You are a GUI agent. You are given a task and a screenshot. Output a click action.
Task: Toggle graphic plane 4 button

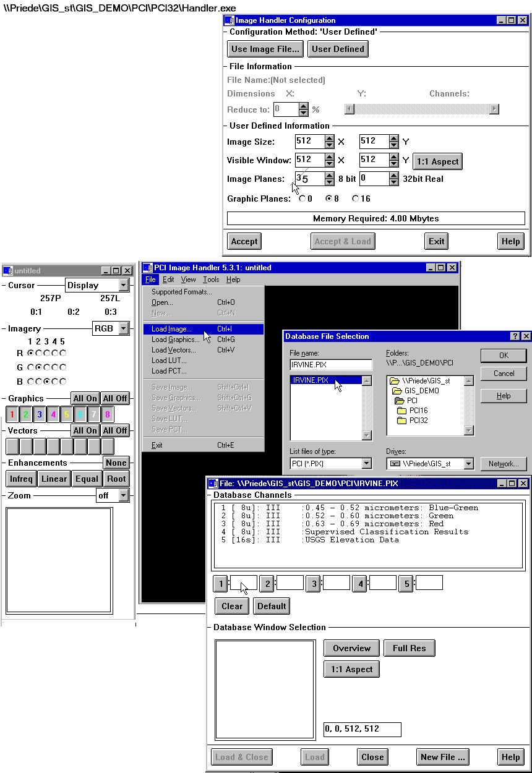click(53, 415)
